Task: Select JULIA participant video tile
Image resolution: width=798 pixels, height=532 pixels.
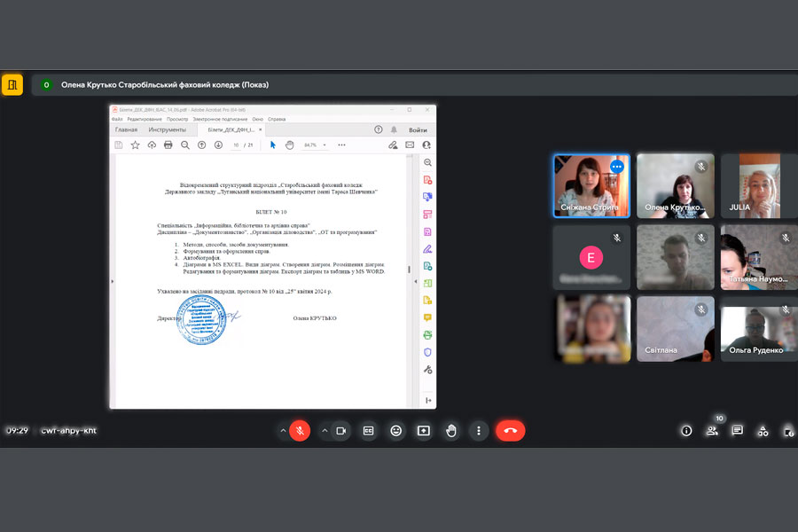Action: click(759, 186)
